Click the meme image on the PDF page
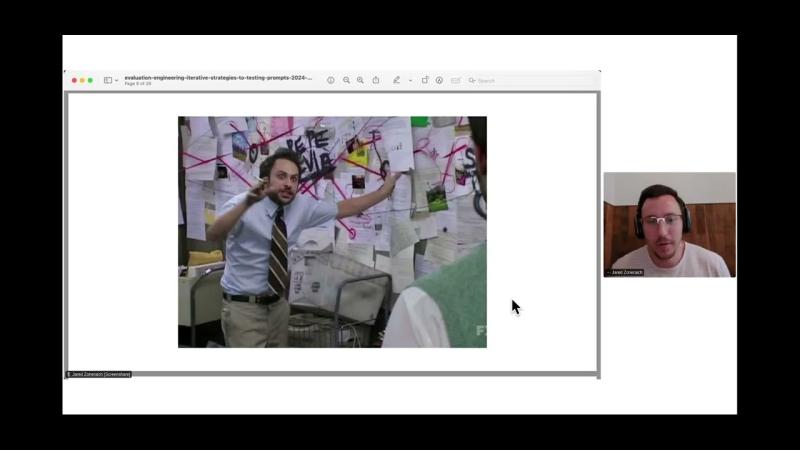 coord(332,232)
